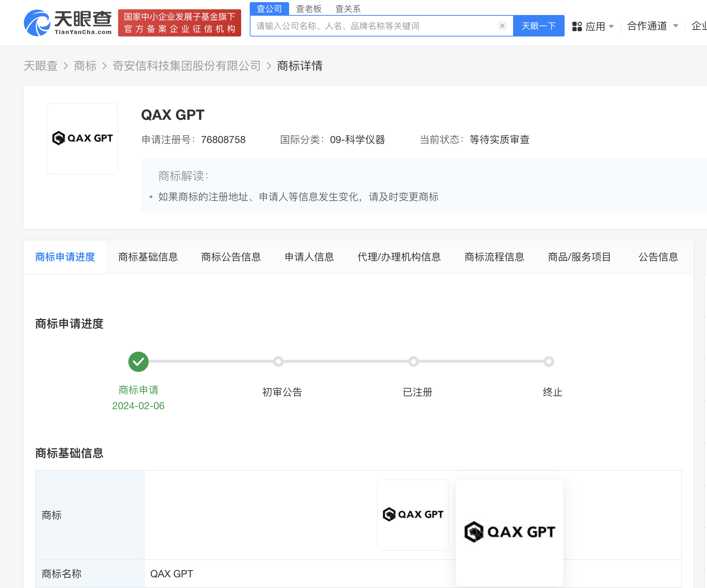707x588 pixels.
Task: Switch to 查老板 search tab
Action: point(308,9)
